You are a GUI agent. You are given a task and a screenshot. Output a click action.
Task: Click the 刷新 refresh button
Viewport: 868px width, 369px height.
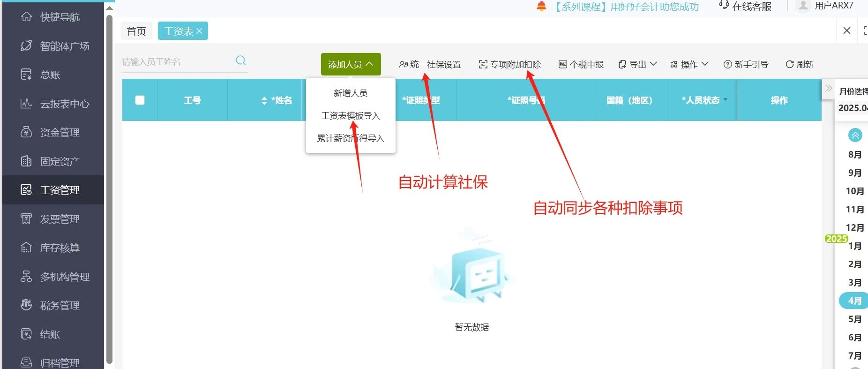coord(800,64)
